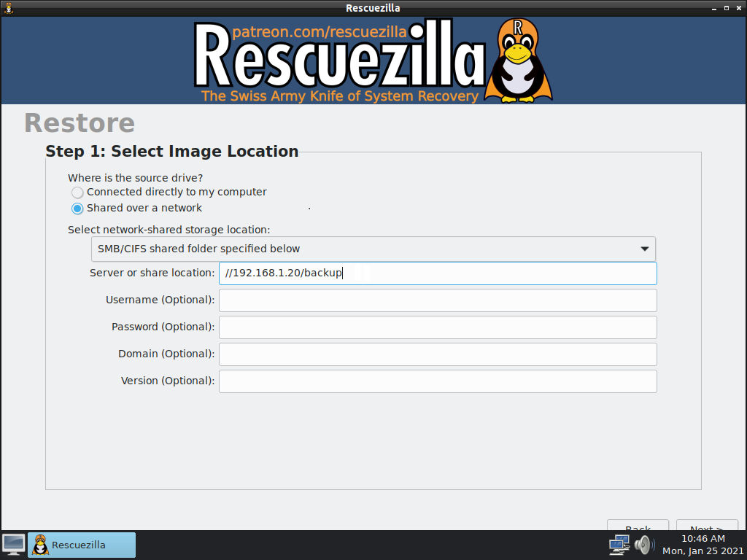This screenshot has width=747, height=560.
Task: Click 'Select network-shared storage location:' label
Action: click(x=169, y=230)
